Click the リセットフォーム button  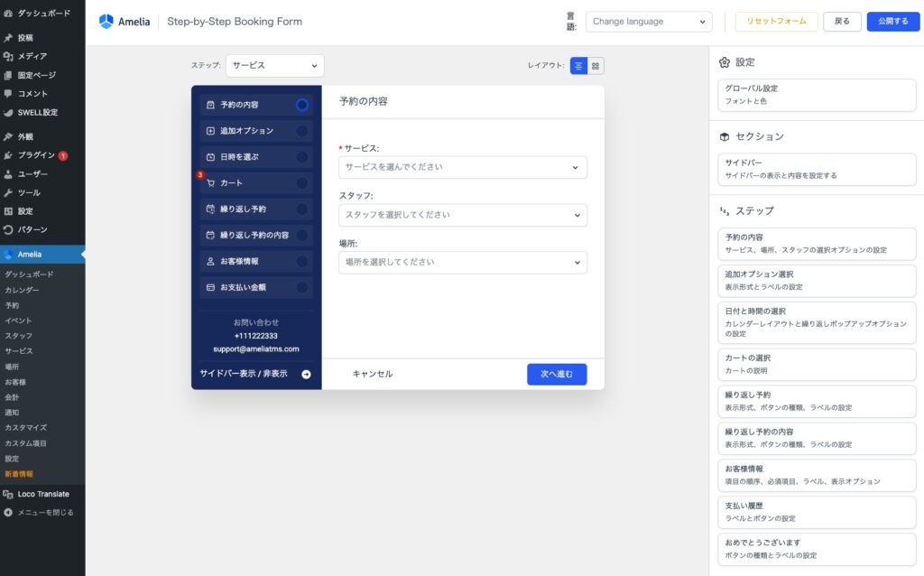(x=776, y=22)
